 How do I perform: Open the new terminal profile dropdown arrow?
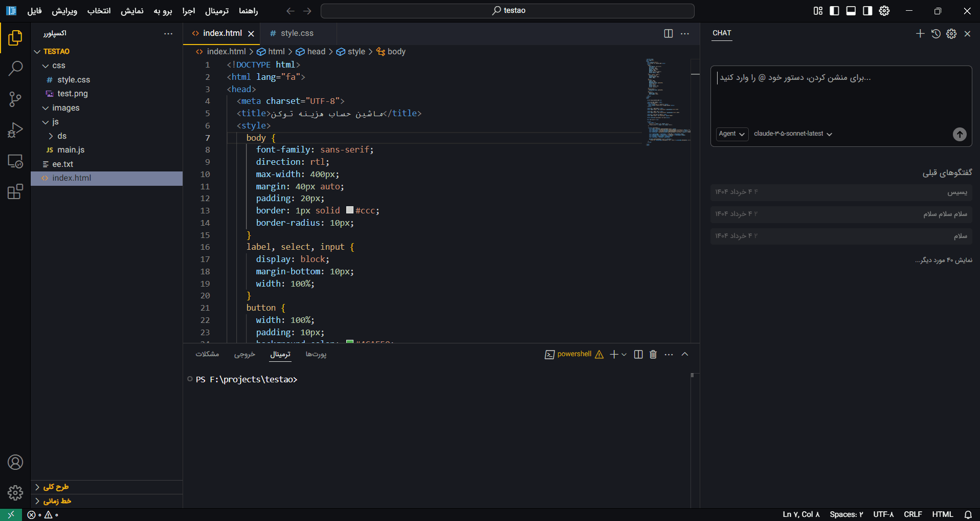(x=624, y=354)
